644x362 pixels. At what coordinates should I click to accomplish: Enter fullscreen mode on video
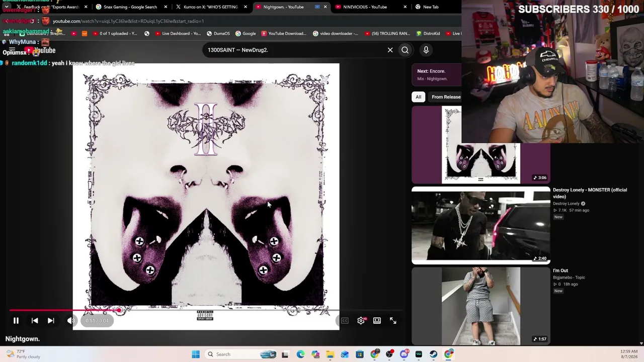(x=393, y=320)
